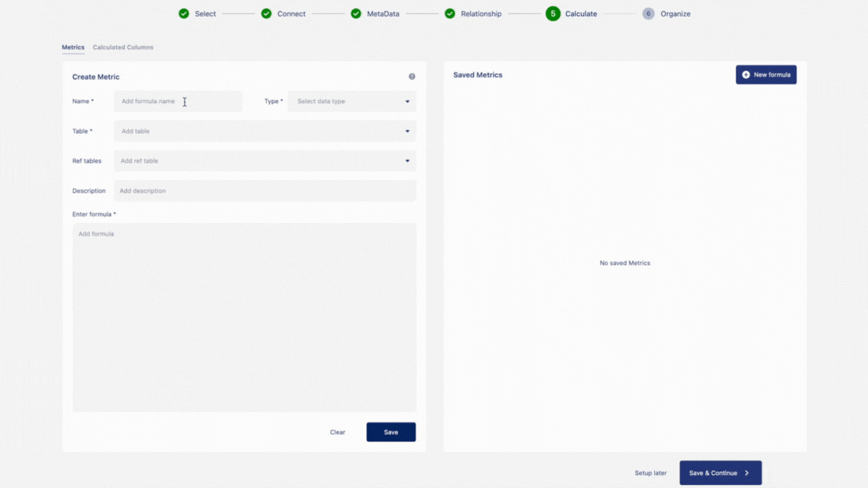Click the help question mark icon
868x488 pixels.
412,77
